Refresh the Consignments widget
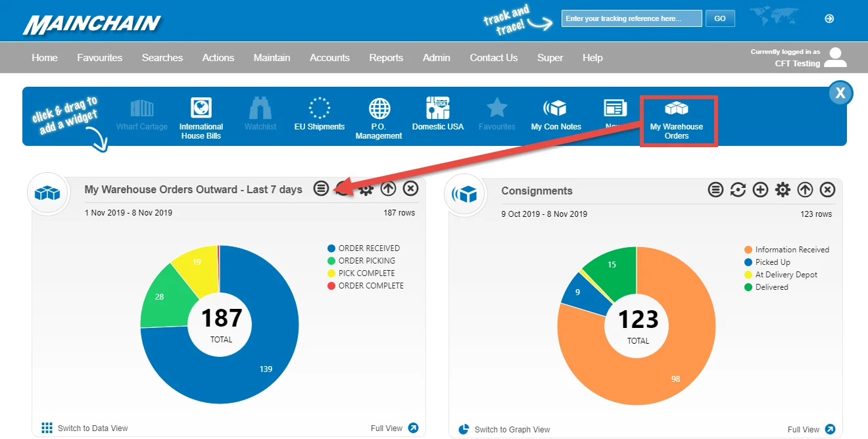Image resolution: width=868 pixels, height=439 pixels. 738,190
